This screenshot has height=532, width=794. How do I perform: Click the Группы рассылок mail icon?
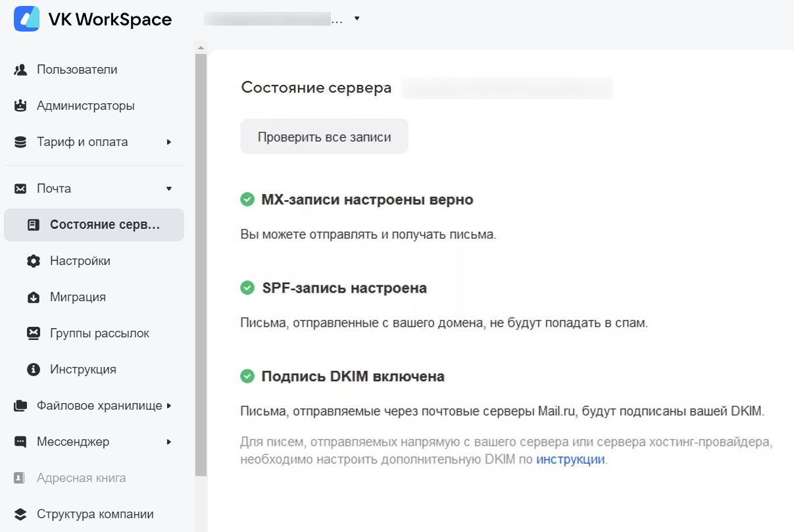pyautogui.click(x=34, y=333)
